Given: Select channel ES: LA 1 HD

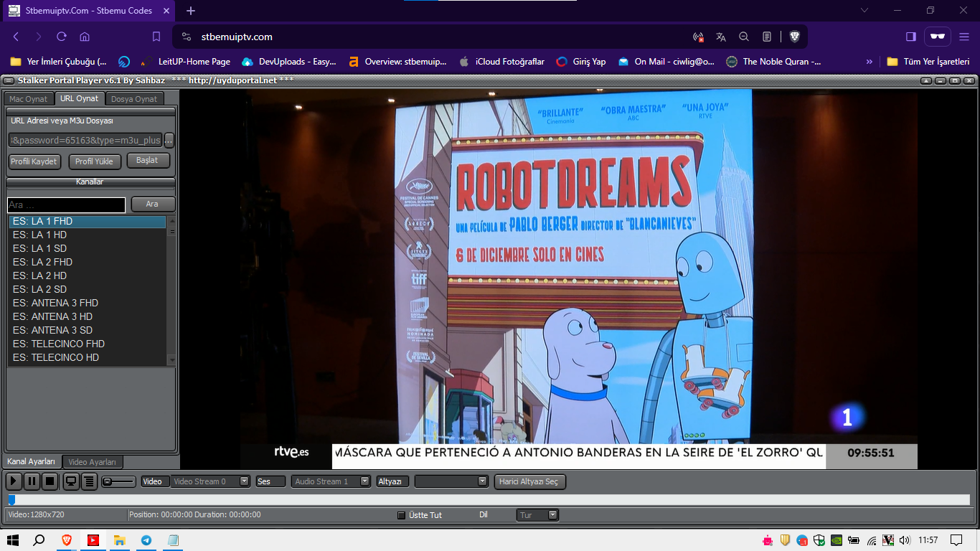Looking at the screenshot, I should 88,235.
